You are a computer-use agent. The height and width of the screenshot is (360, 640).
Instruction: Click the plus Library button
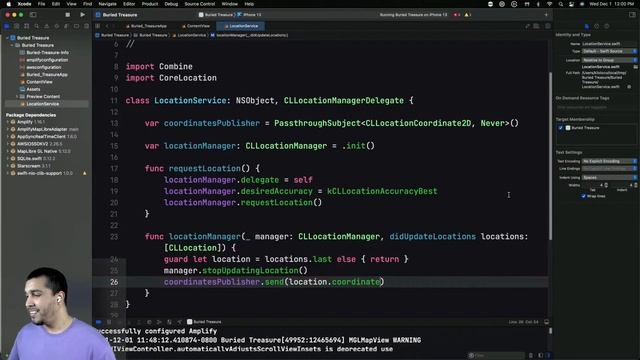(546, 15)
